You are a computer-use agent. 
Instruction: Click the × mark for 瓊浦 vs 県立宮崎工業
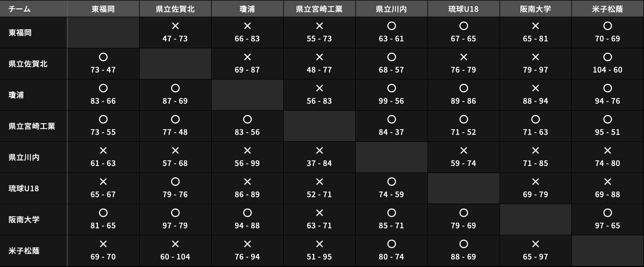(x=319, y=88)
